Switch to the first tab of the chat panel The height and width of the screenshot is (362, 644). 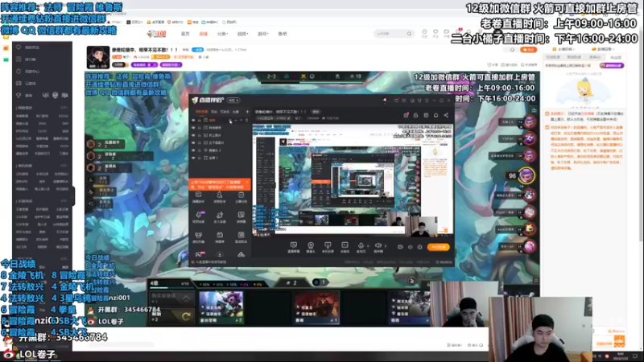[553, 57]
